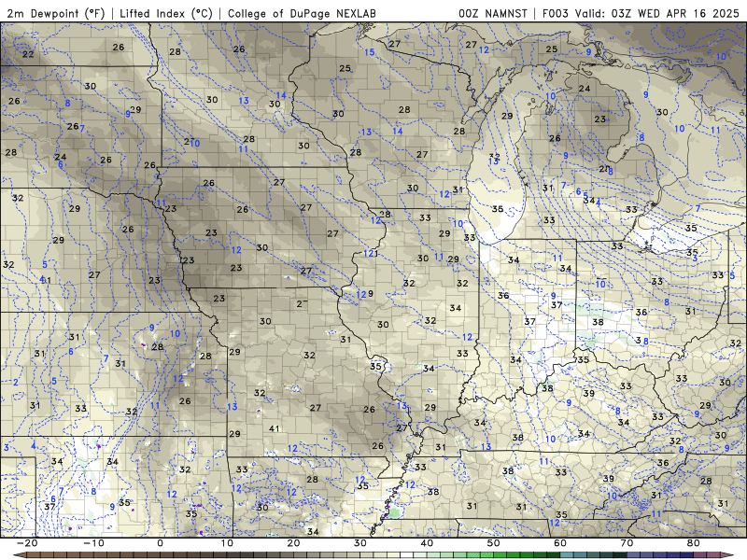Click the 40 label on the colorbar

[427, 543]
